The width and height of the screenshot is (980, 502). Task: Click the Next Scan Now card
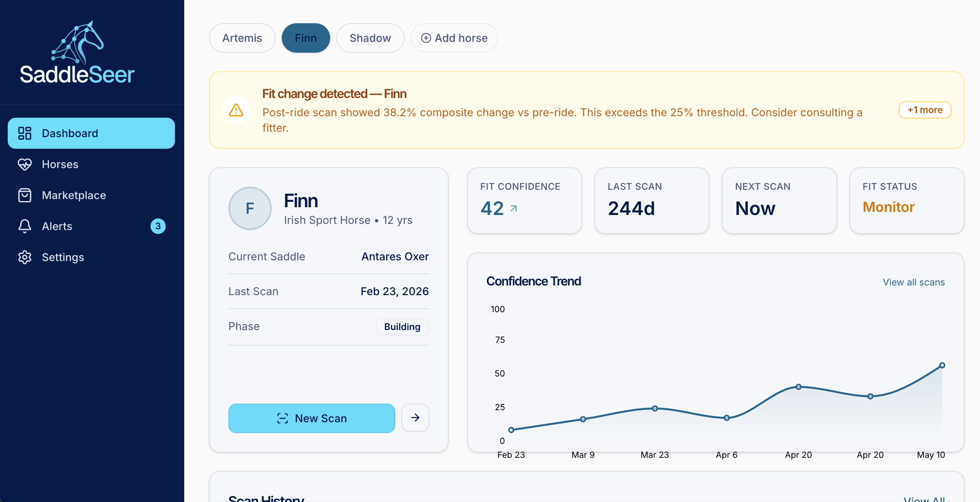pyautogui.click(x=780, y=201)
